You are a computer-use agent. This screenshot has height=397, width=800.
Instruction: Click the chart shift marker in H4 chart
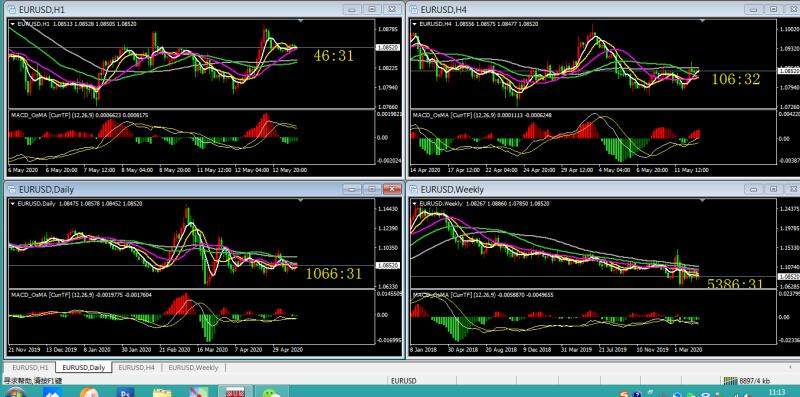pos(703,21)
